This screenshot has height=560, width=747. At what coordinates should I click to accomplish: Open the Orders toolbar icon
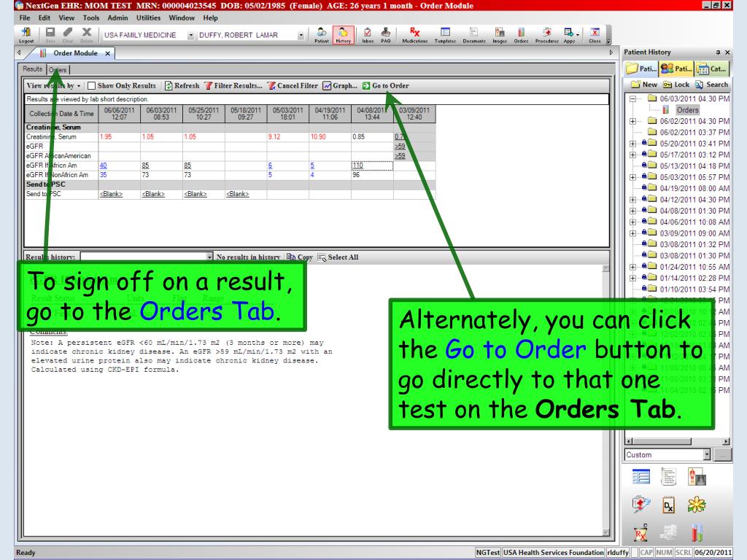[x=521, y=35]
